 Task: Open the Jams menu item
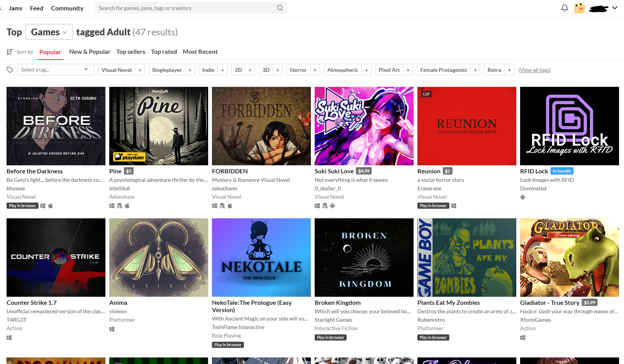point(15,8)
